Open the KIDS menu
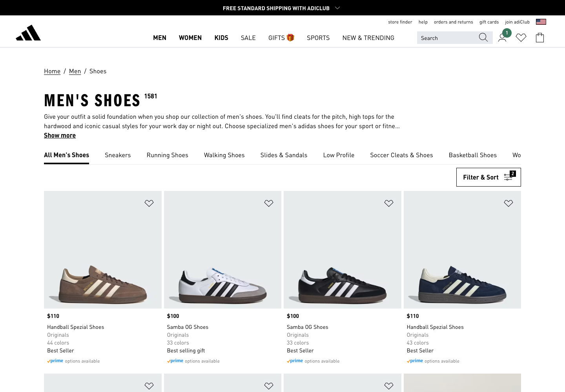The image size is (565, 392). 221,38
